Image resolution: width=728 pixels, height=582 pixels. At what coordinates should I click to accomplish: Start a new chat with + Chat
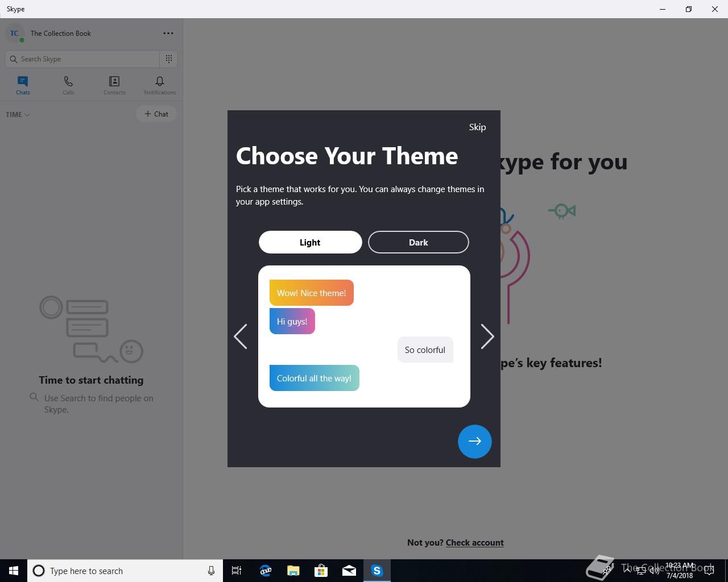click(156, 114)
